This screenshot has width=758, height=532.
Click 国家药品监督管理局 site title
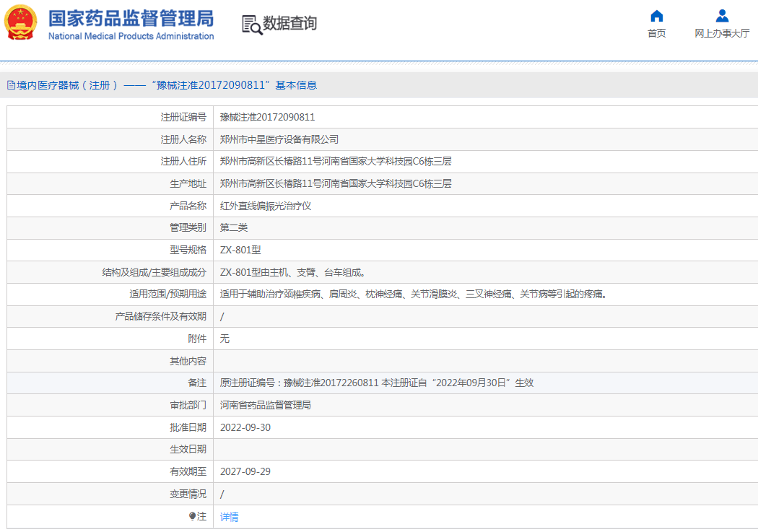pyautogui.click(x=131, y=18)
